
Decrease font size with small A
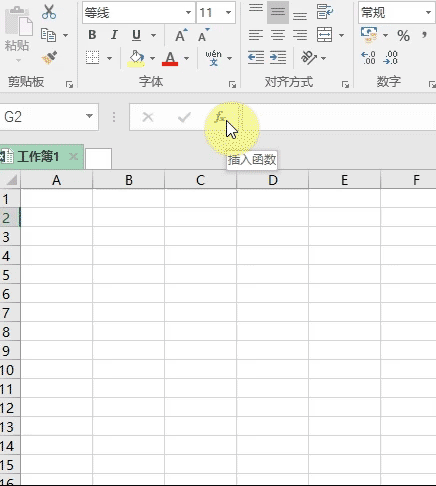tap(203, 35)
